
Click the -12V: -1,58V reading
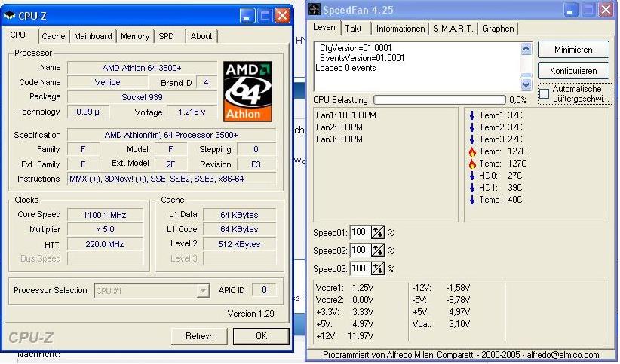[441, 288]
